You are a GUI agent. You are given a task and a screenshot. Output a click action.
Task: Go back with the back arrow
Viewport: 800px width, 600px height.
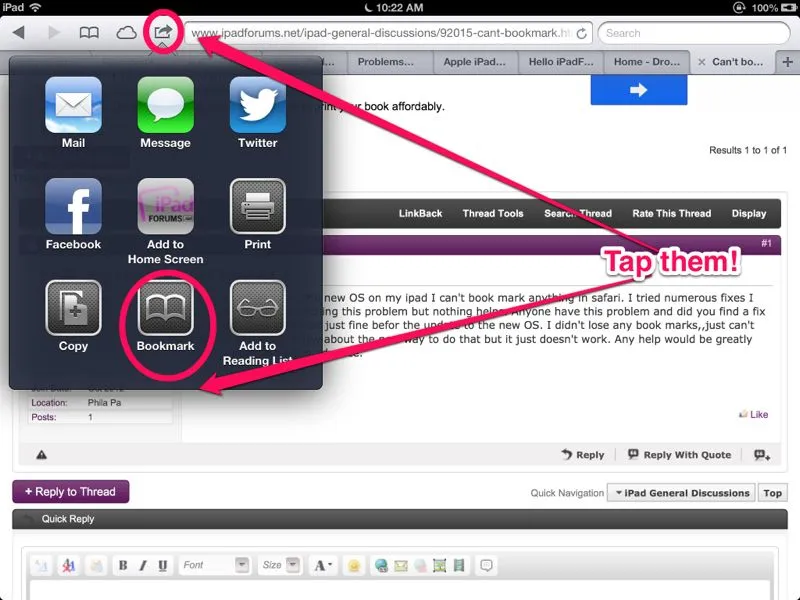[x=18, y=33]
